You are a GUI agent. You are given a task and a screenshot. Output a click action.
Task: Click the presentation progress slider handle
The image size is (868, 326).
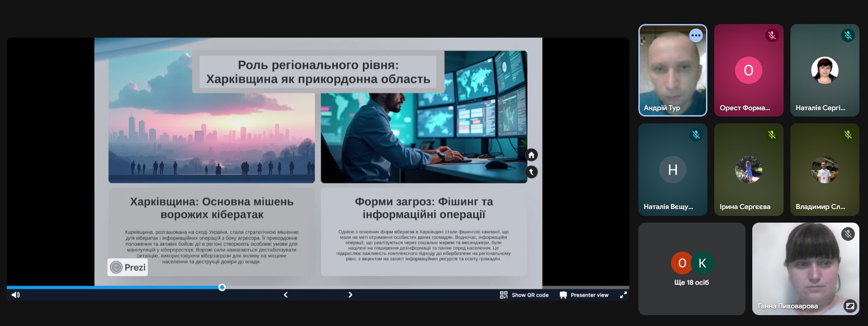222,287
